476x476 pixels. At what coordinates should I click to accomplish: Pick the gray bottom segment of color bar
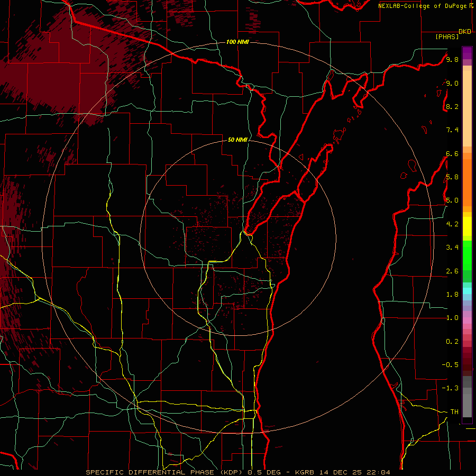click(x=467, y=405)
